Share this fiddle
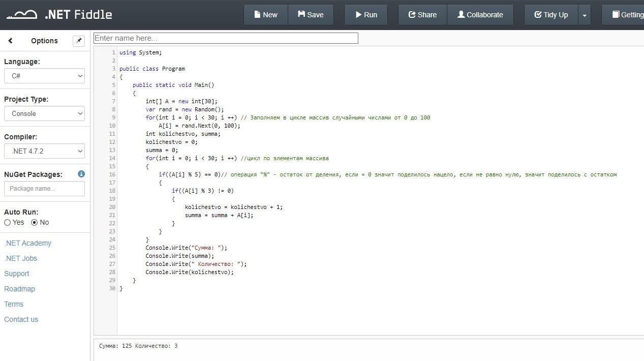The width and height of the screenshot is (644, 361). [x=422, y=15]
